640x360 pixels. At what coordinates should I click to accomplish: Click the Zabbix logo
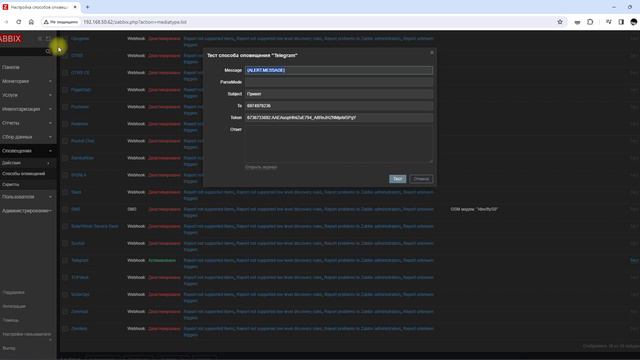pos(11,39)
